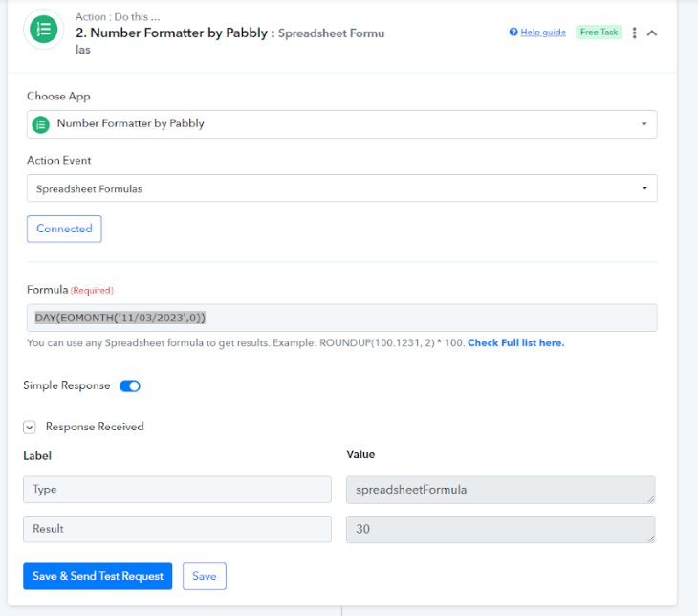The image size is (698, 616).
Task: Click the Result label field
Action: 177,529
